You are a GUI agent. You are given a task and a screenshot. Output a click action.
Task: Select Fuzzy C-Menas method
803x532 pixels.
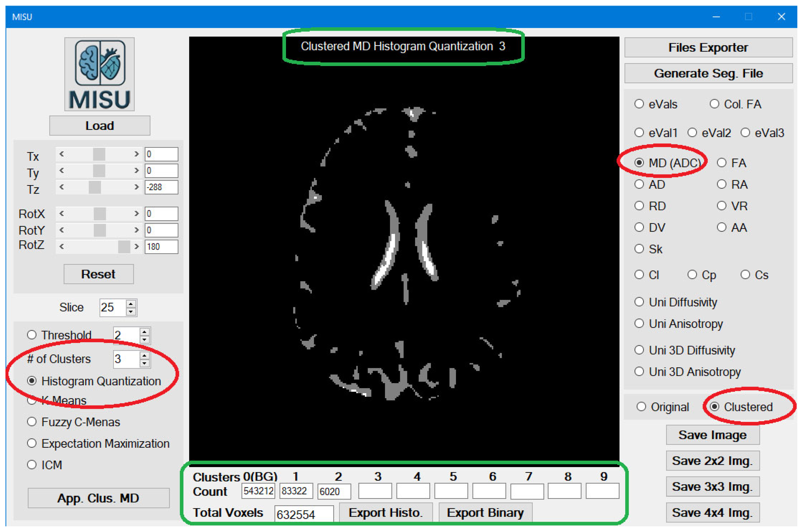(x=32, y=422)
